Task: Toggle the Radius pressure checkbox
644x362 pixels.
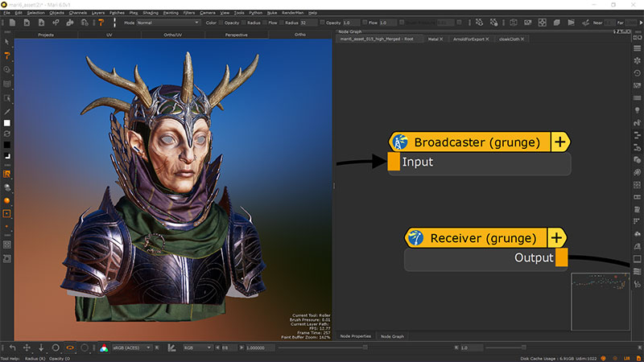Action: (x=263, y=23)
